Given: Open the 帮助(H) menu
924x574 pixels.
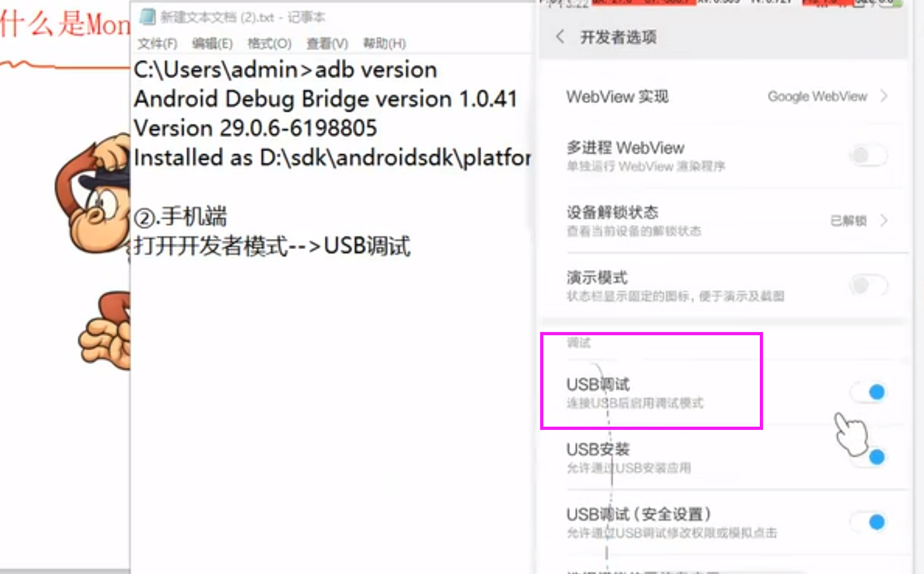Looking at the screenshot, I should (x=384, y=43).
